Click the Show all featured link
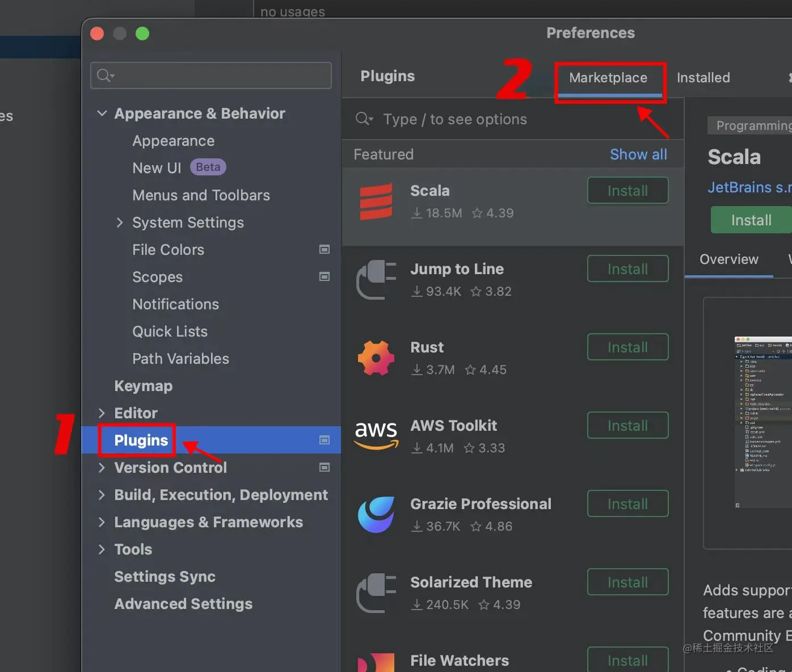Viewport: 792px width, 672px height. coord(638,154)
